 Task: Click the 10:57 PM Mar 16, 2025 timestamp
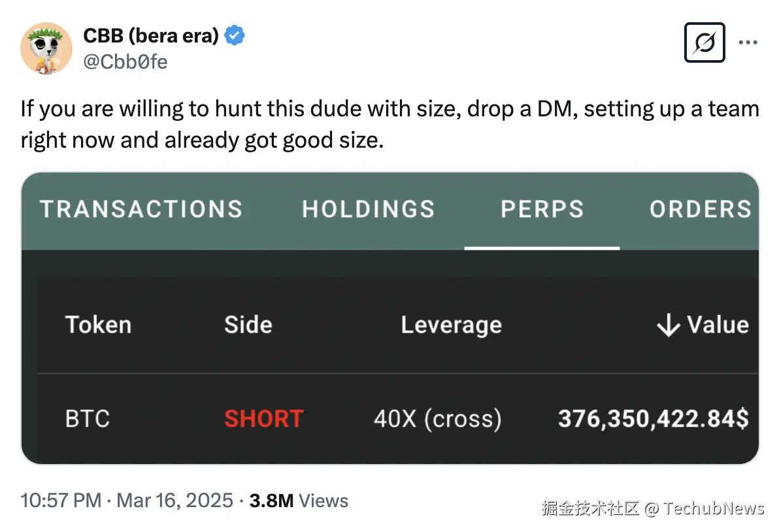tap(127, 501)
